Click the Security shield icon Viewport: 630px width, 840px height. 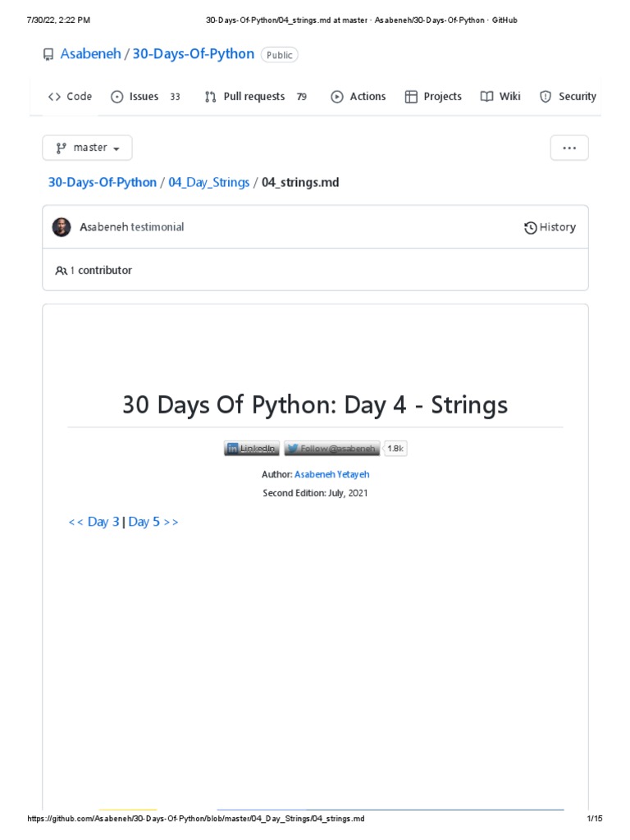546,97
